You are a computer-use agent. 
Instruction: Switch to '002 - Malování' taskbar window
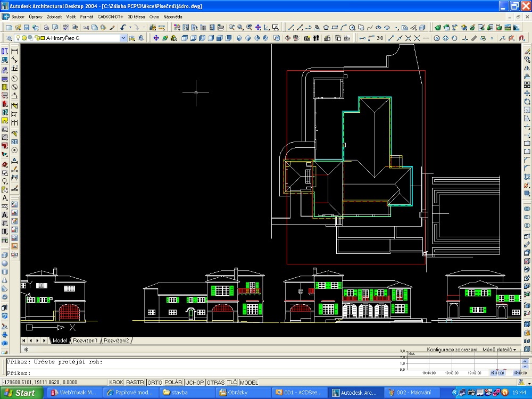coord(413,393)
